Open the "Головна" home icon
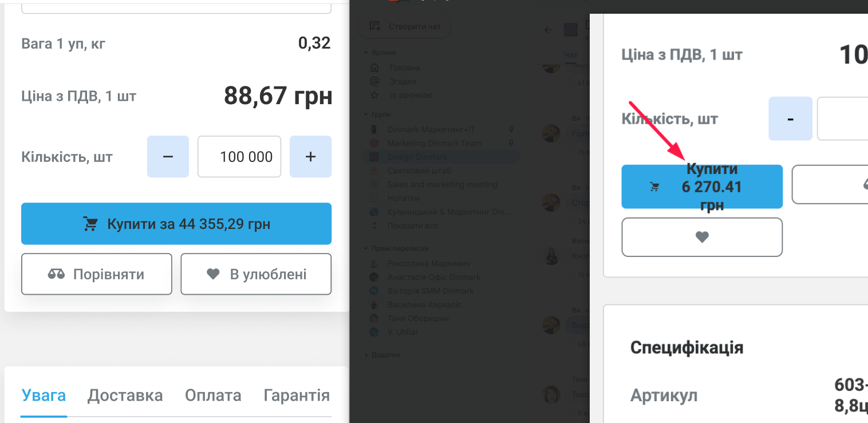Image resolution: width=868 pixels, height=423 pixels. pyautogui.click(x=374, y=68)
